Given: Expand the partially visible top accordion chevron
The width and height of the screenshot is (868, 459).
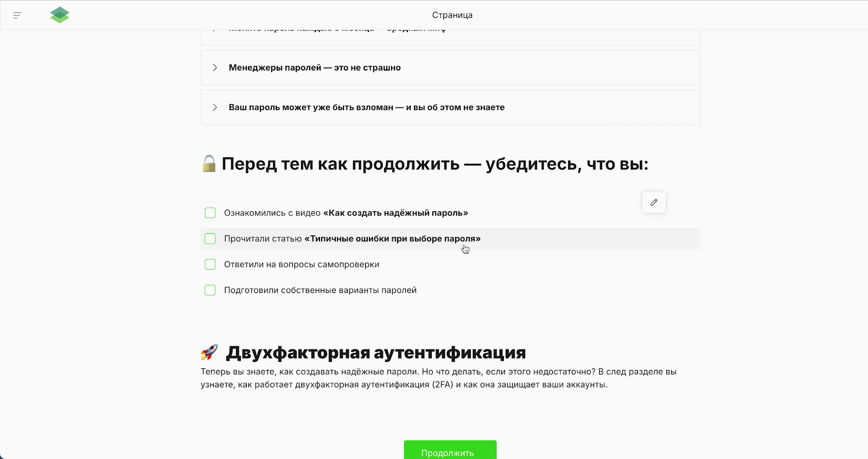Looking at the screenshot, I should pos(215,31).
